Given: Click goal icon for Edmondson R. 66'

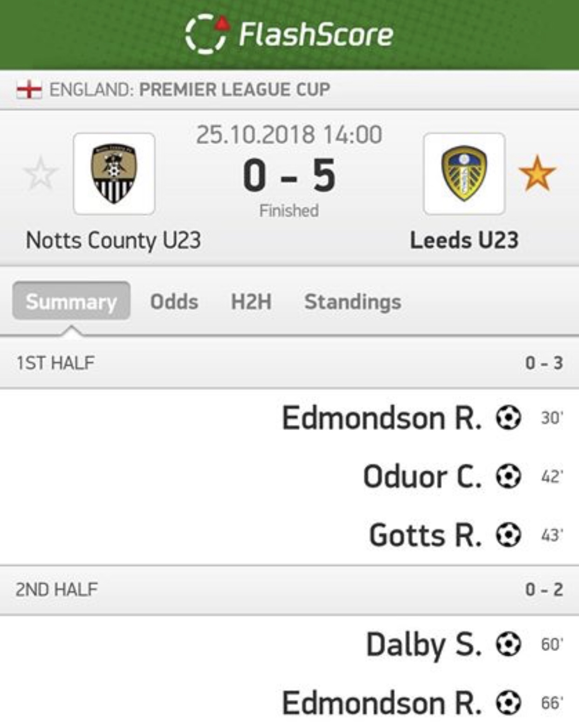Looking at the screenshot, I should tap(508, 703).
